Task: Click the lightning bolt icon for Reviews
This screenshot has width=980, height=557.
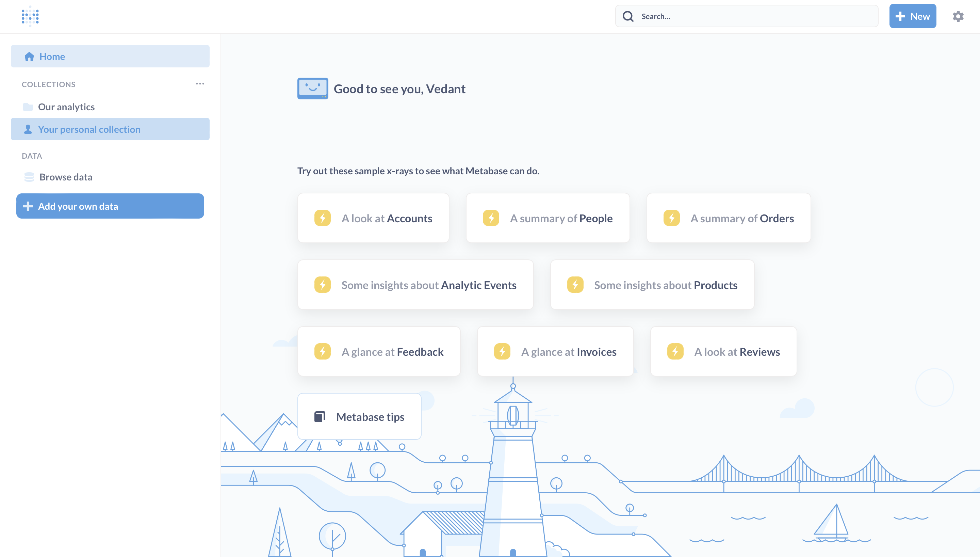Action: 675,351
